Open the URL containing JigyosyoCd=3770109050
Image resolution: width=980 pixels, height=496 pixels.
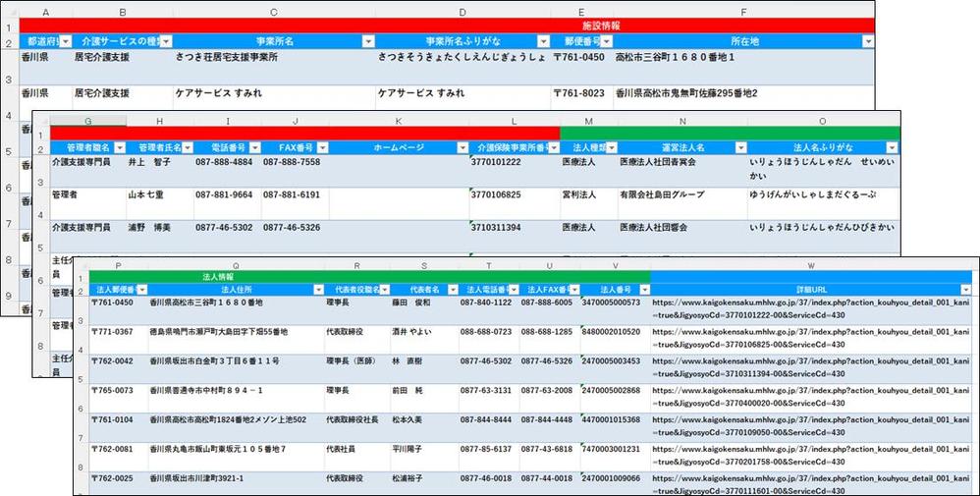click(811, 426)
